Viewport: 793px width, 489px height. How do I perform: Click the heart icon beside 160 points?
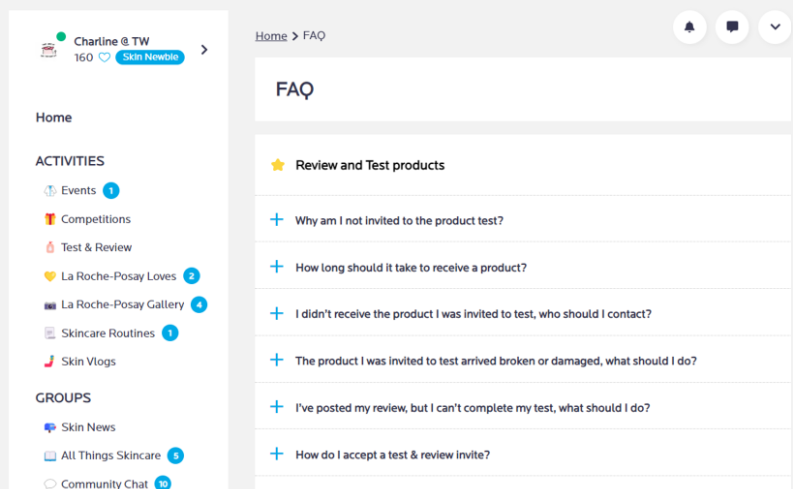pos(104,58)
